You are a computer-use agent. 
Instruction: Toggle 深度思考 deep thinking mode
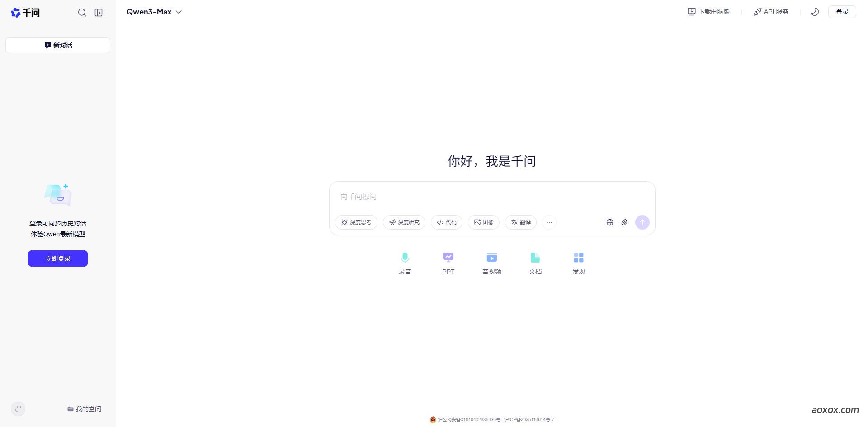[356, 222]
